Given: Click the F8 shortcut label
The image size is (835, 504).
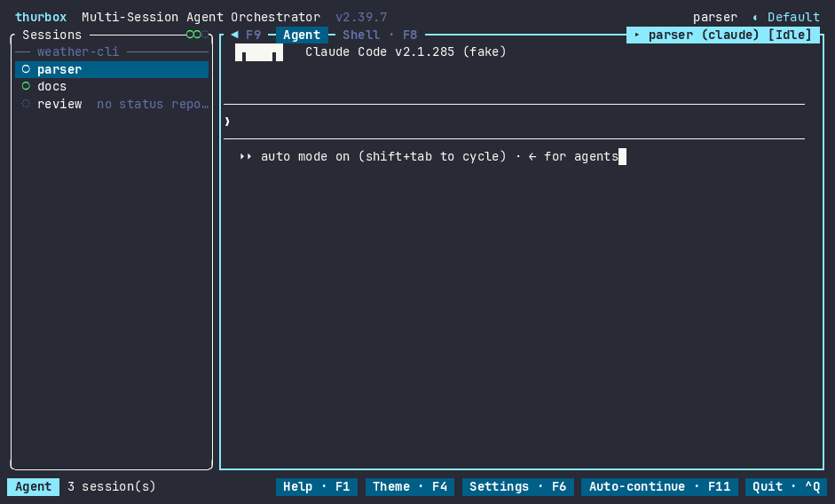Looking at the screenshot, I should [x=409, y=35].
